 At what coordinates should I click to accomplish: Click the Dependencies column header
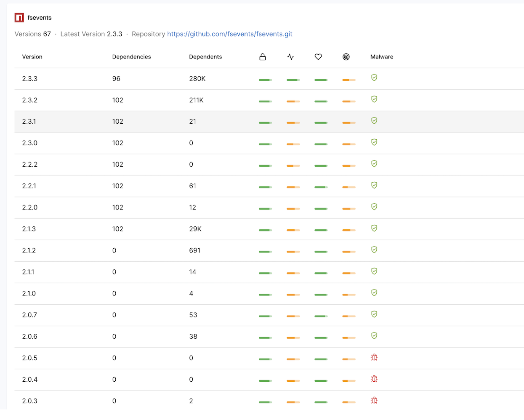coord(131,57)
